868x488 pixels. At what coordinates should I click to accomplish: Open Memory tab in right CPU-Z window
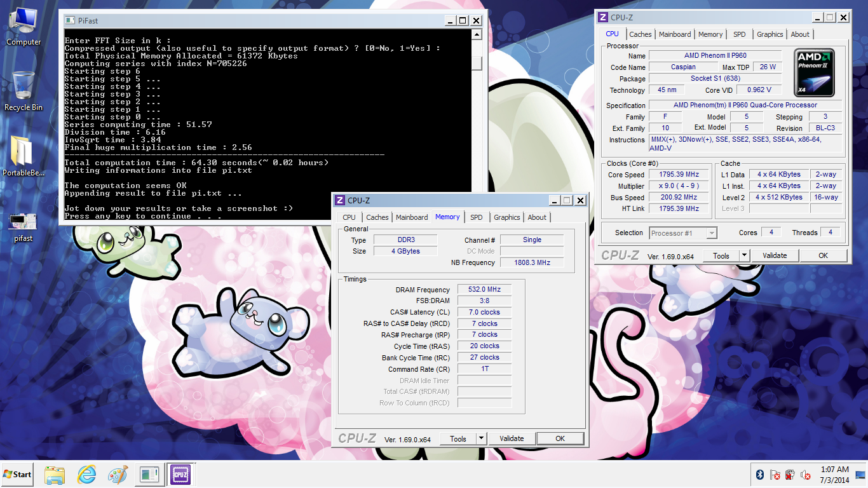[x=710, y=34]
